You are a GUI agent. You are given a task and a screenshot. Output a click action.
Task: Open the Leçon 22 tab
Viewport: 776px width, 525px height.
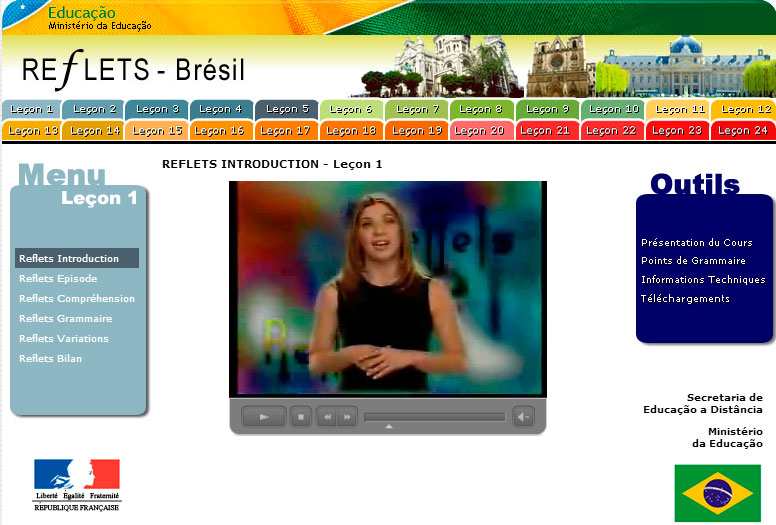(613, 131)
